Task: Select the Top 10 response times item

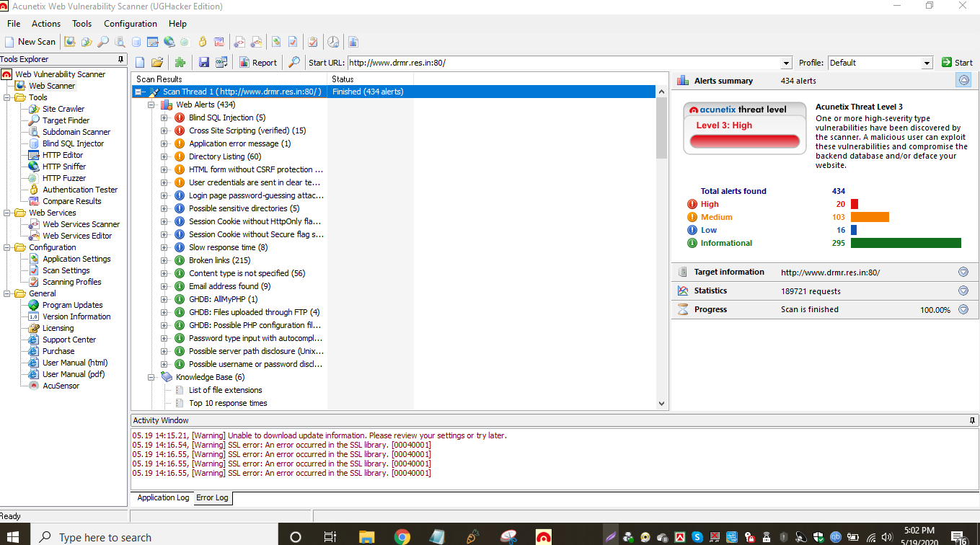Action: [x=228, y=403]
